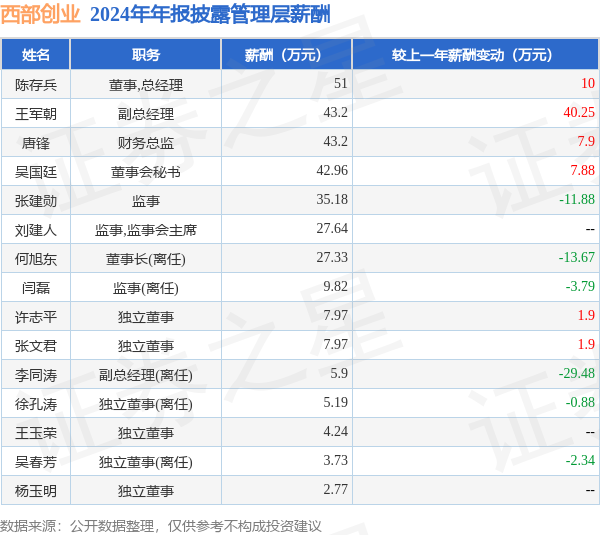
Task: Select the name 许志平
Action: [x=36, y=317]
